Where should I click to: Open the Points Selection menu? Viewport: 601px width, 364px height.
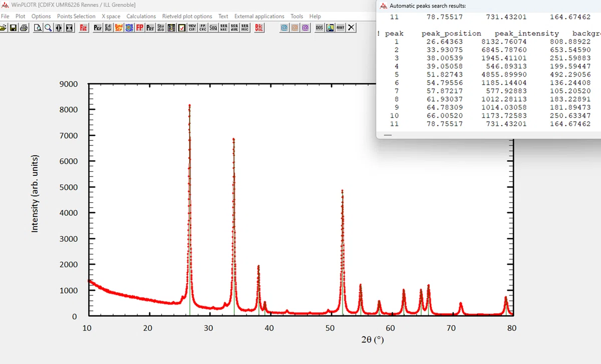click(76, 17)
